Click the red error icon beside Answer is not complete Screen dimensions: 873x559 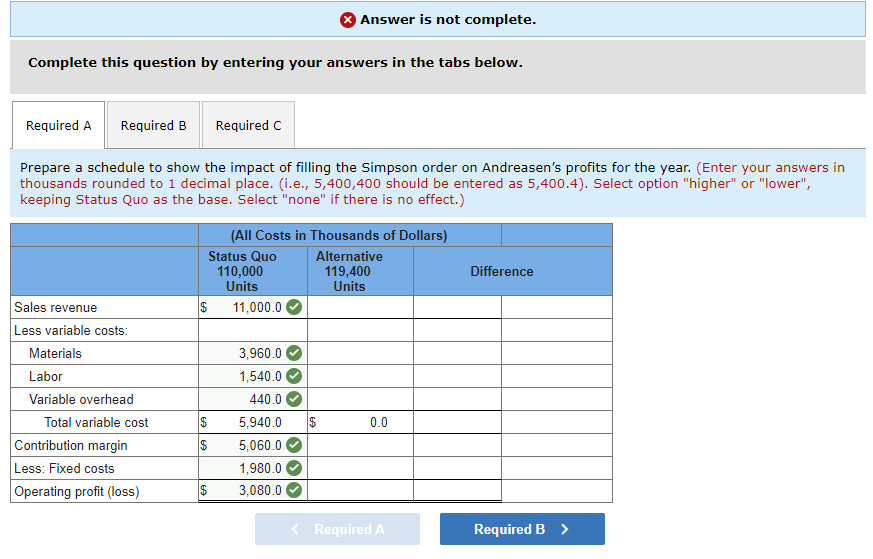point(347,20)
